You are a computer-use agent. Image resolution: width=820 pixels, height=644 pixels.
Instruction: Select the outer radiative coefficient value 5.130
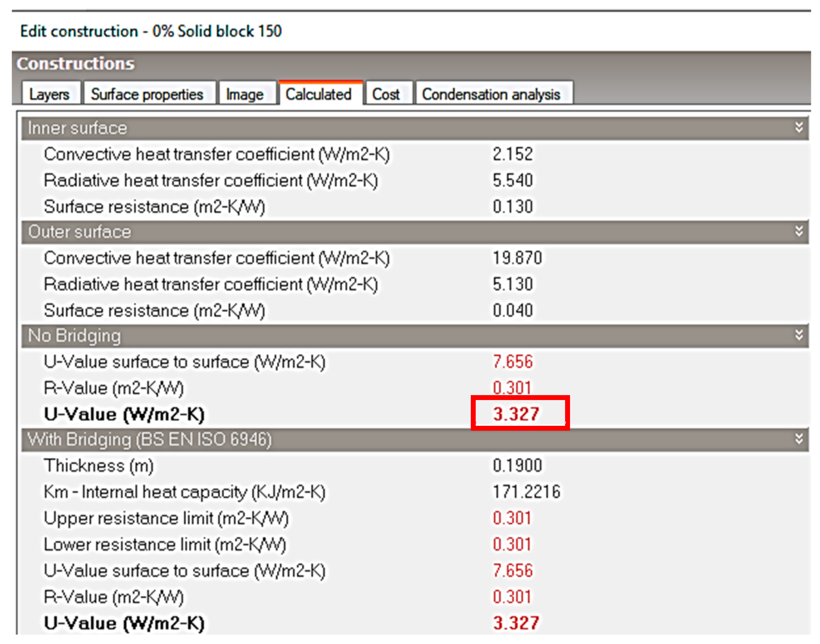click(512, 284)
